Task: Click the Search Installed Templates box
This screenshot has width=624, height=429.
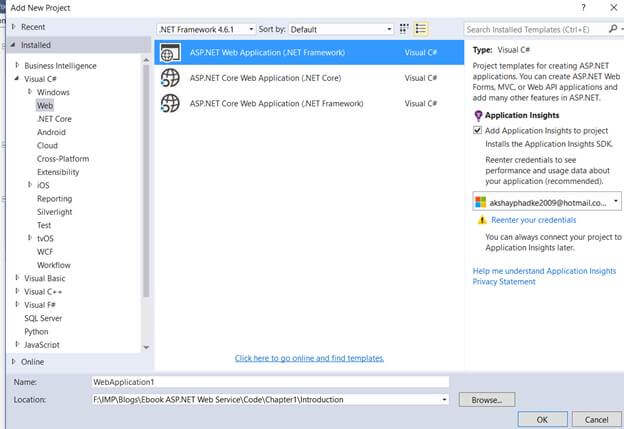Action: click(535, 29)
